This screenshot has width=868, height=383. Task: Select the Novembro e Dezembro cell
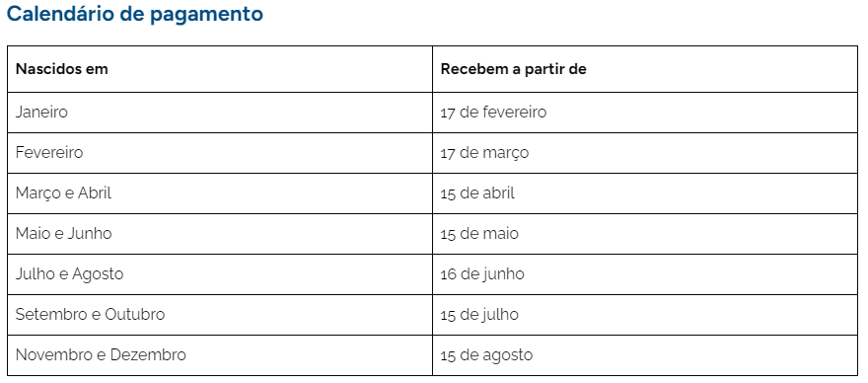(x=220, y=355)
